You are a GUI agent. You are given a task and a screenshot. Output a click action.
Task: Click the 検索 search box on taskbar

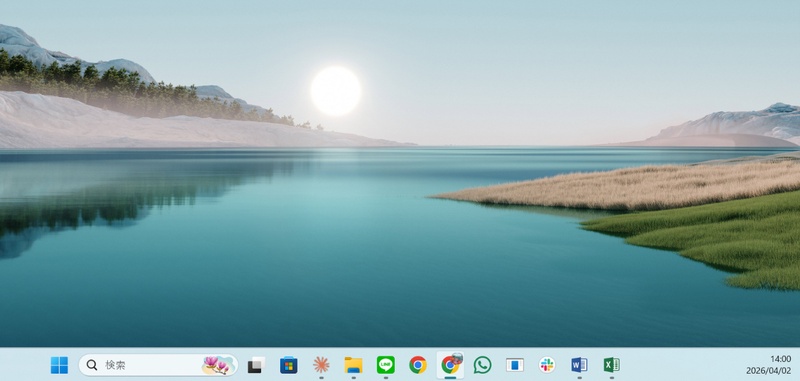[158, 365]
